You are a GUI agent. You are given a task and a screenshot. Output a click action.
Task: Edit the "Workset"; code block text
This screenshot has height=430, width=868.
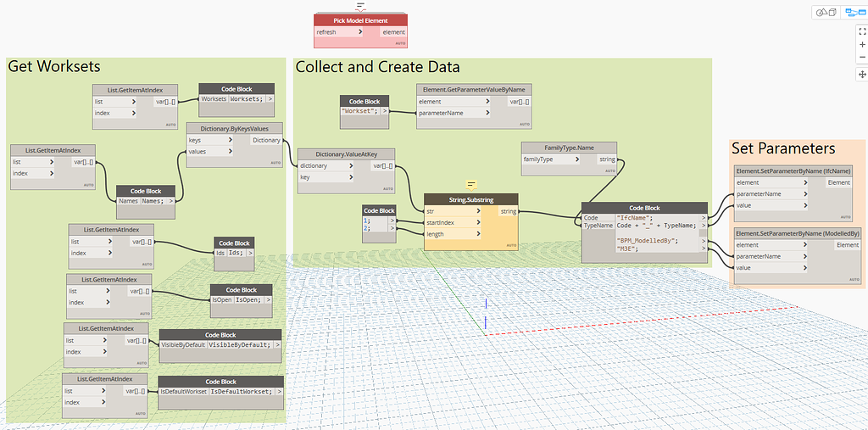coord(359,111)
